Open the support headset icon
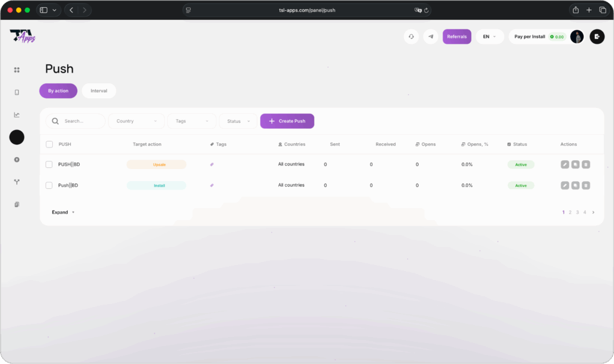The width and height of the screenshot is (614, 364). tap(411, 37)
